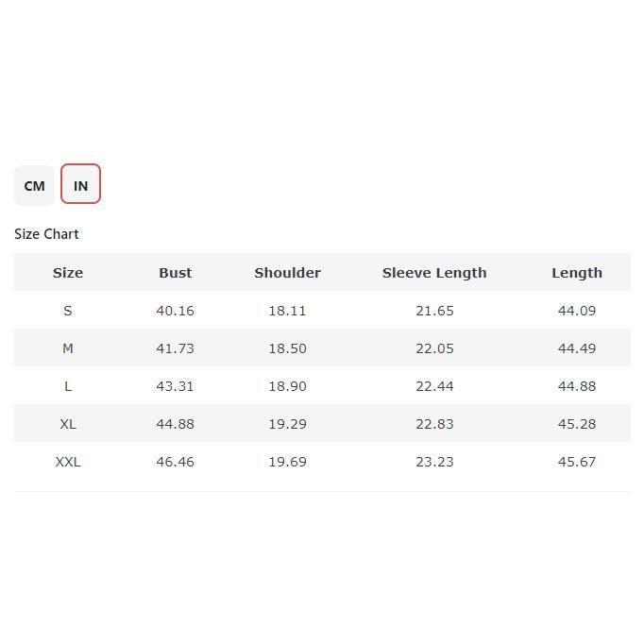Select the XXL size row label

68,462
